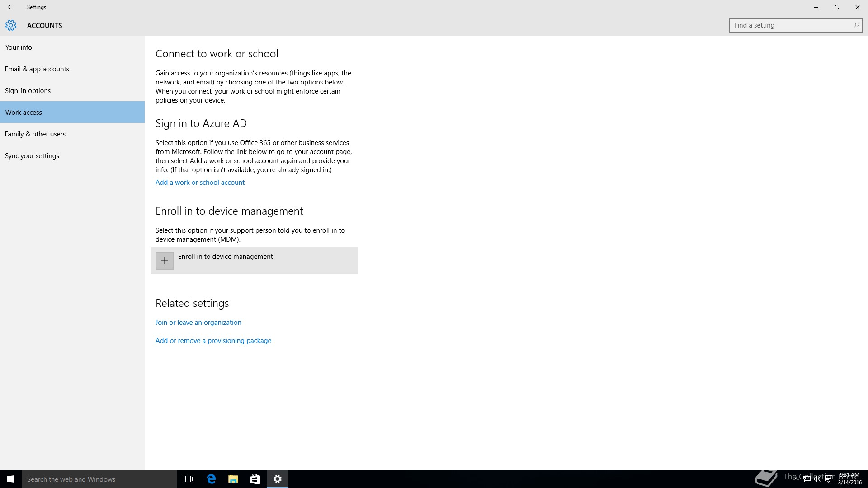The width and height of the screenshot is (868, 488).
Task: Click Add or remove a provisioning package
Action: [x=213, y=341]
